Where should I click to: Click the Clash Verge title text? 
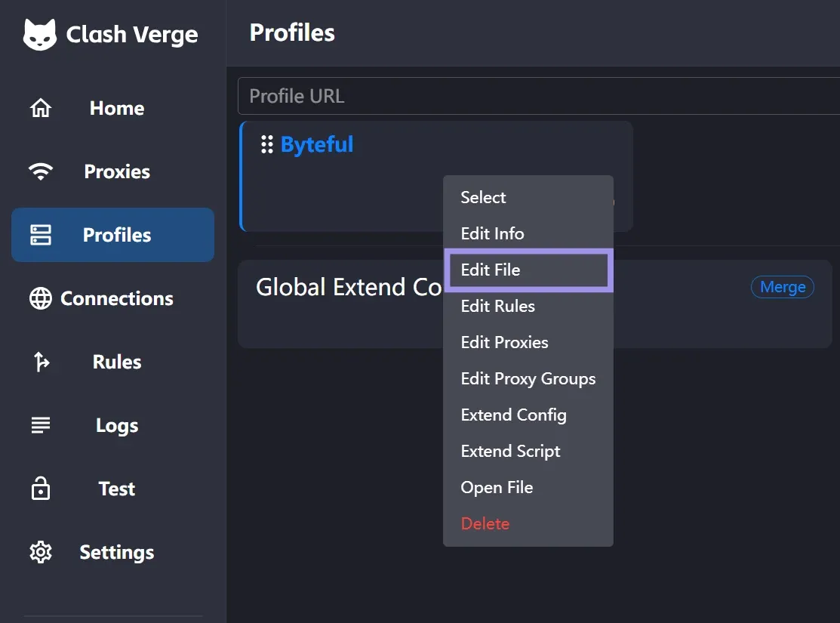point(132,35)
